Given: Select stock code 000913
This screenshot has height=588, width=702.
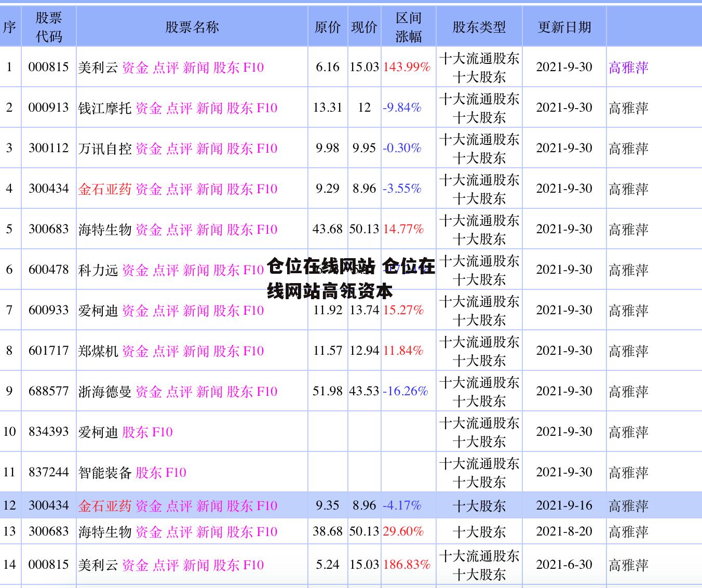Looking at the screenshot, I should [48, 108].
